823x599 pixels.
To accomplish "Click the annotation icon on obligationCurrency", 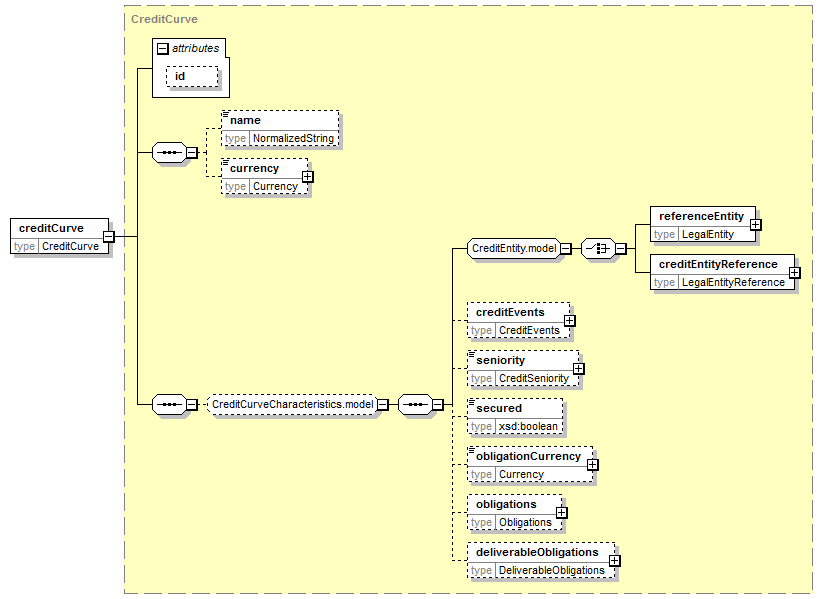I will click(471, 449).
